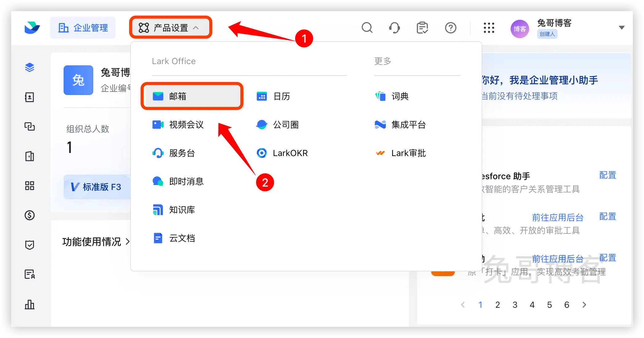Click 配置 beside 开放的审批工具 row
644x338 pixels.
[x=608, y=216]
